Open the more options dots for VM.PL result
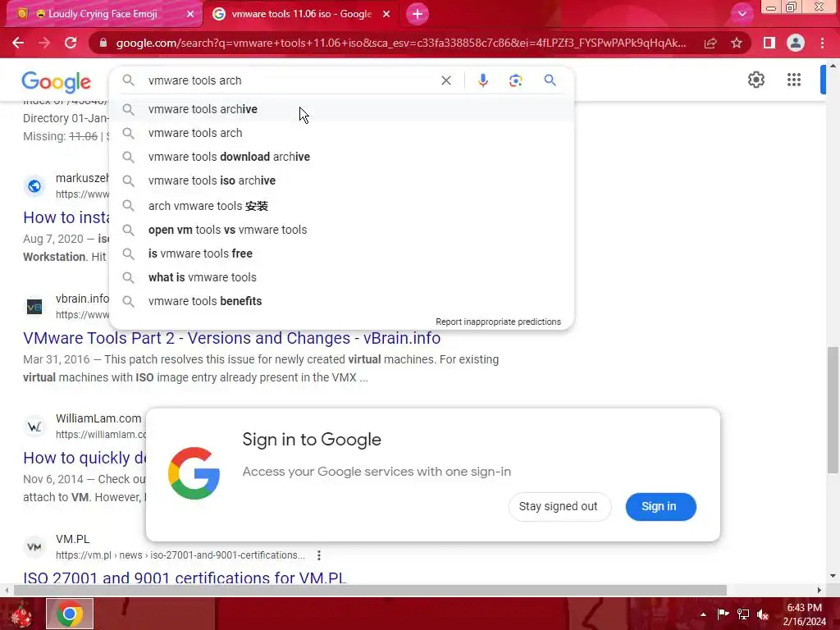 point(319,555)
